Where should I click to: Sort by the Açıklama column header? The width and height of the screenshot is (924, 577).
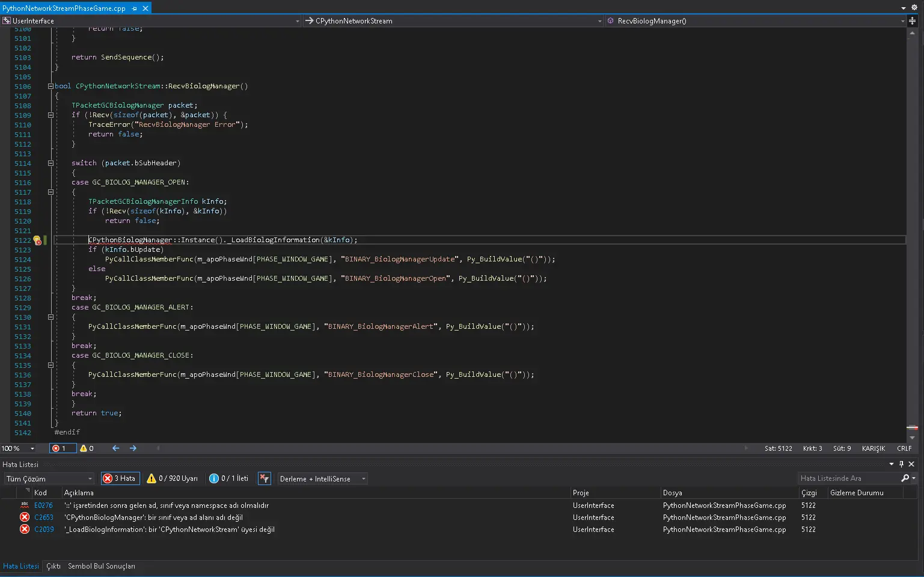[316, 493]
